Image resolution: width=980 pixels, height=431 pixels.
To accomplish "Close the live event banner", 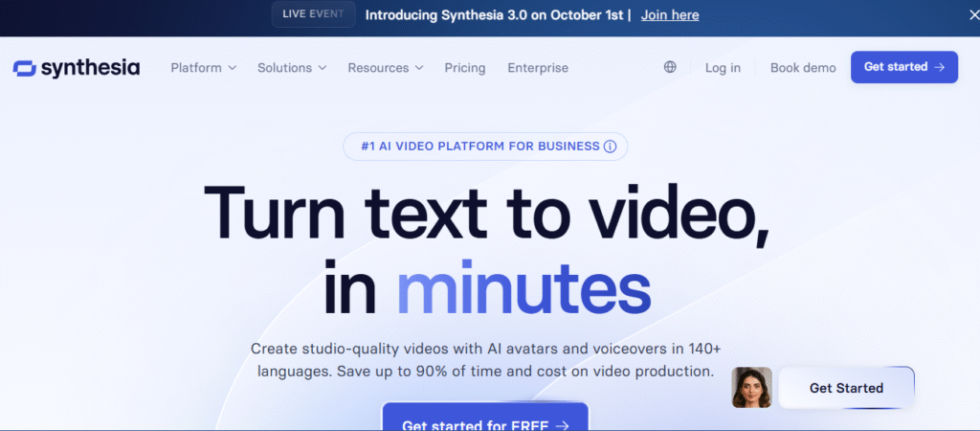I will point(973,15).
